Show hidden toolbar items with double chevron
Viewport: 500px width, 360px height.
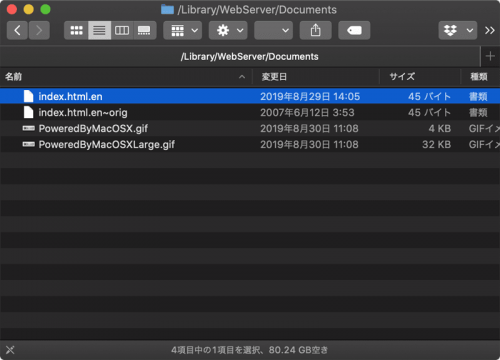pyautogui.click(x=490, y=31)
